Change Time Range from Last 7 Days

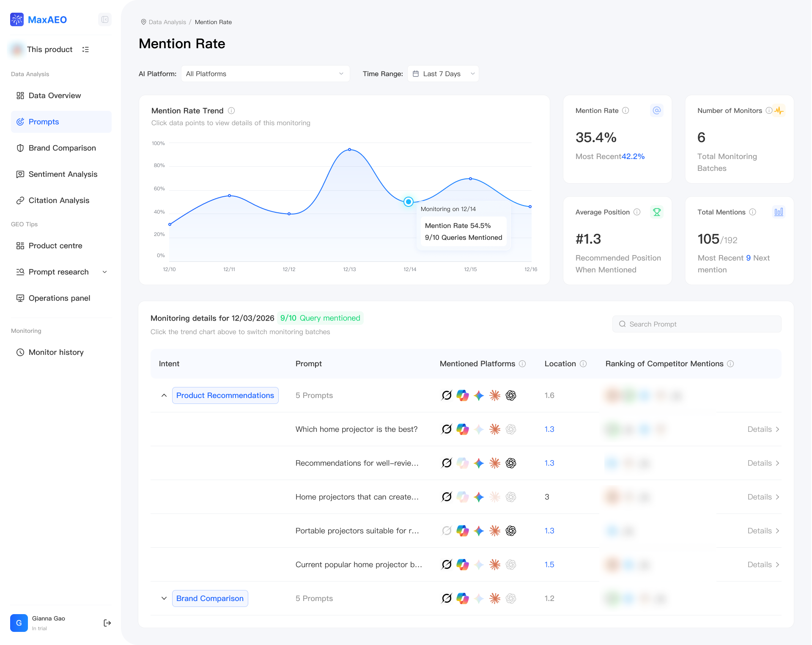point(443,74)
